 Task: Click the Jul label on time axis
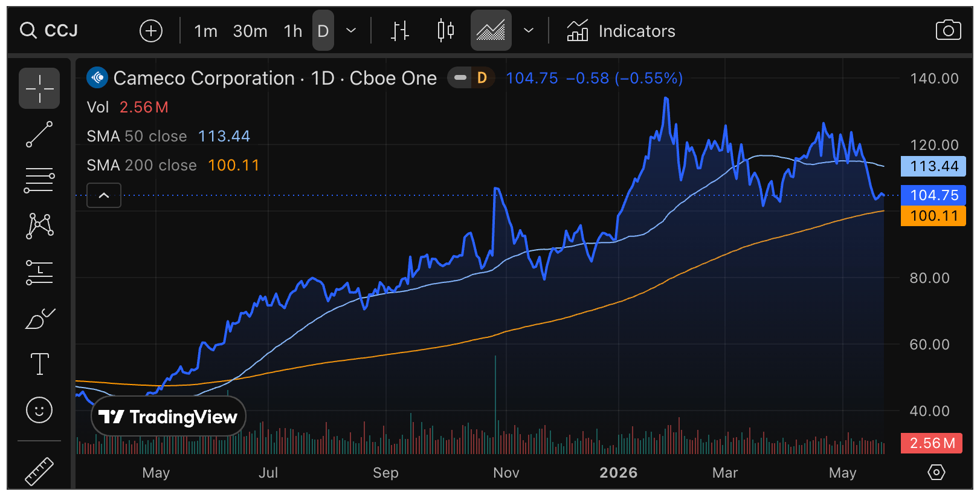point(268,473)
